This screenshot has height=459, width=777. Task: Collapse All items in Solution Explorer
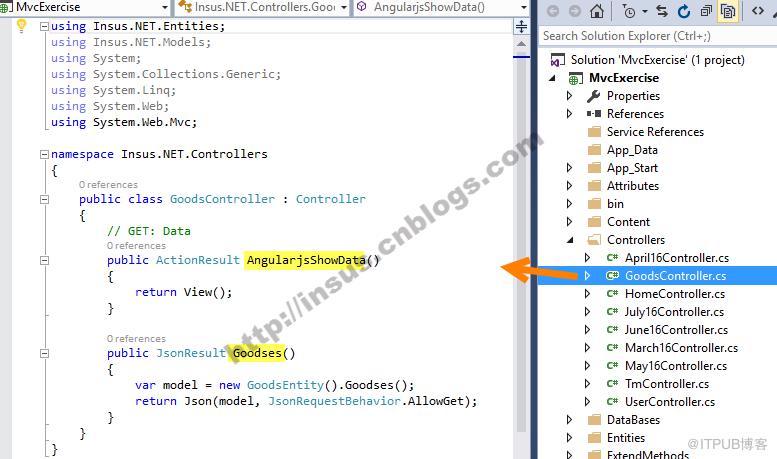[x=706, y=11]
